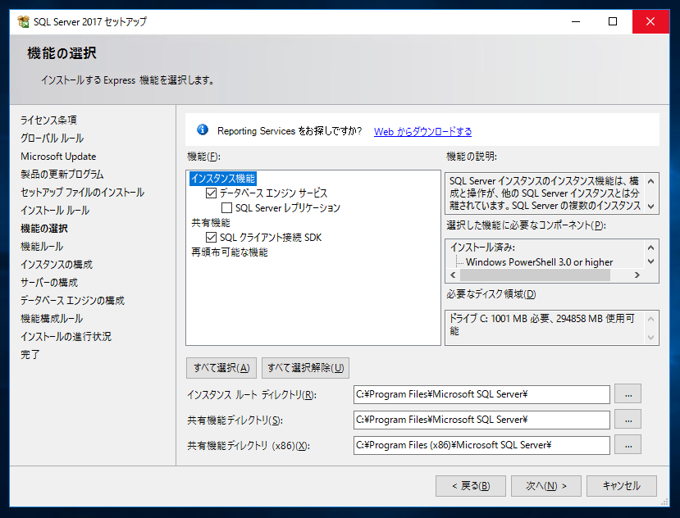Click the サーバーの構成 sidebar step
Image resolution: width=680 pixels, height=518 pixels.
point(49,282)
